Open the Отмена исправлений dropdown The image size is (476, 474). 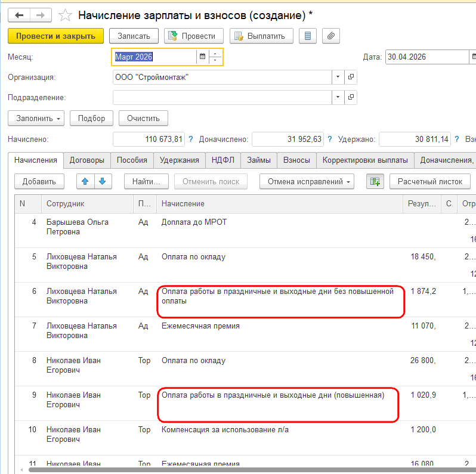[x=307, y=181]
